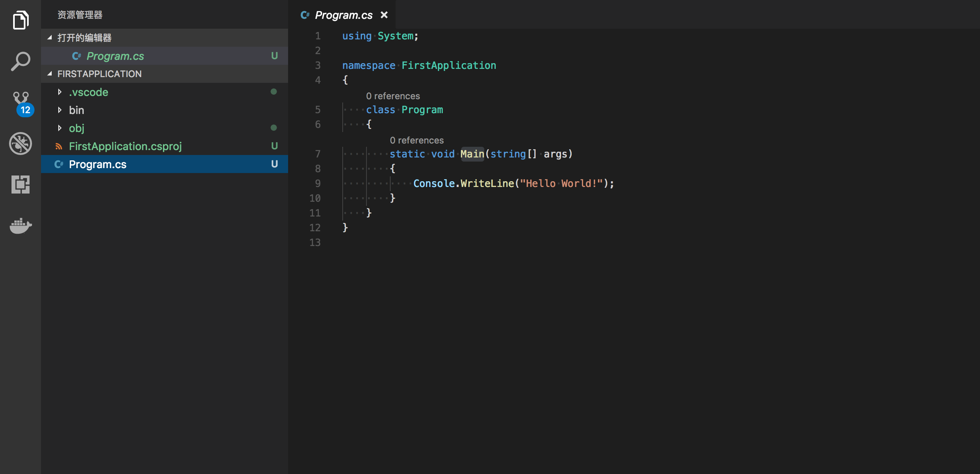
Task: Open Source Control view with 12 badge
Action: click(22, 103)
